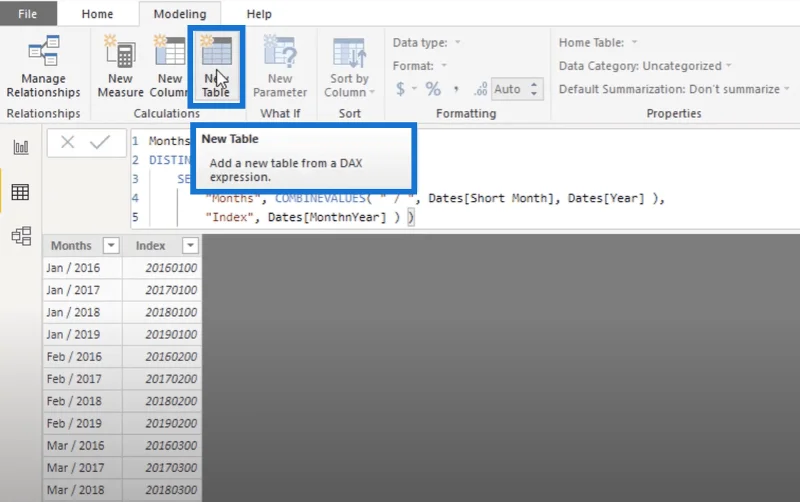Select index value 20160200
The image size is (800, 502).
[162, 357]
